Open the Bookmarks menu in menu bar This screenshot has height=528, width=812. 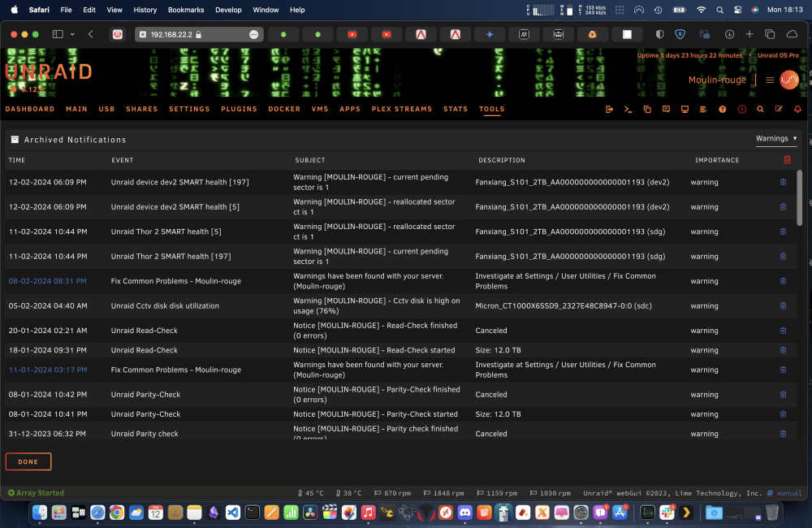tap(186, 10)
